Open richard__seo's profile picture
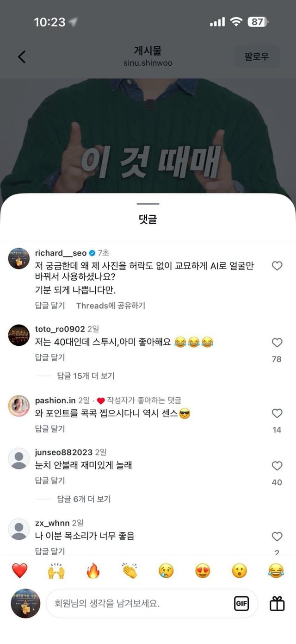This screenshot has width=296, height=644. pos(19,258)
